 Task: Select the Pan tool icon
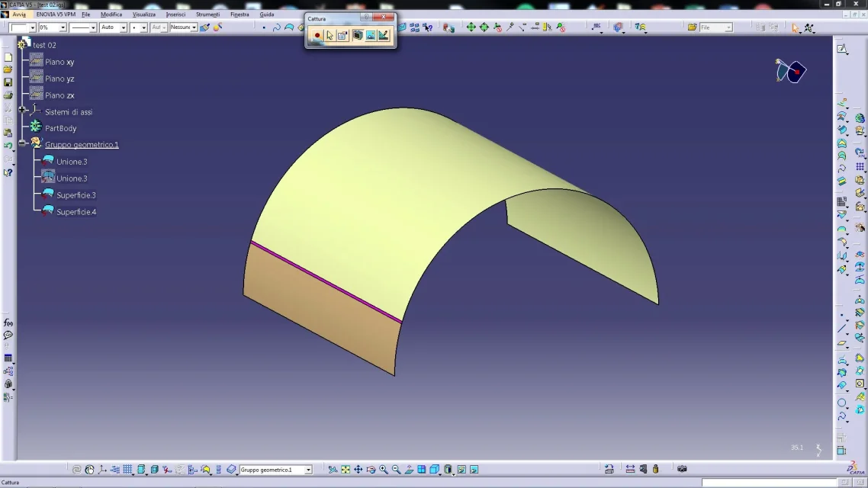(358, 470)
